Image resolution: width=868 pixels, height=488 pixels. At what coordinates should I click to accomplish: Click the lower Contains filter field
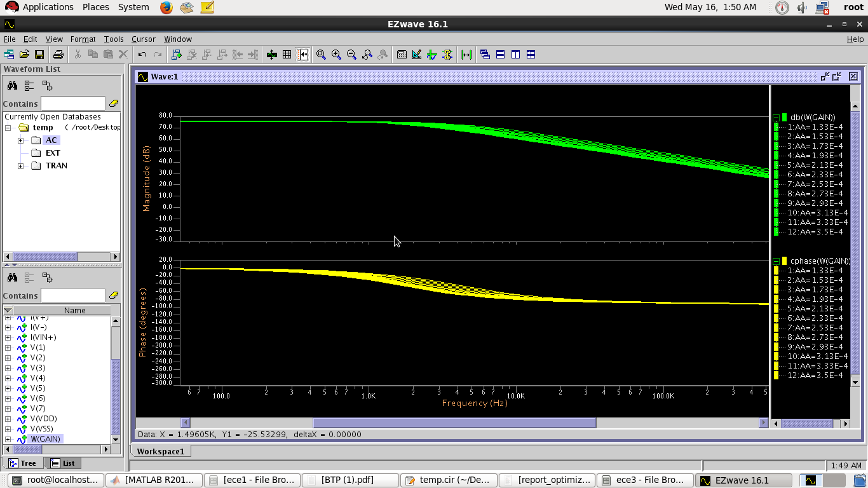pos(72,295)
